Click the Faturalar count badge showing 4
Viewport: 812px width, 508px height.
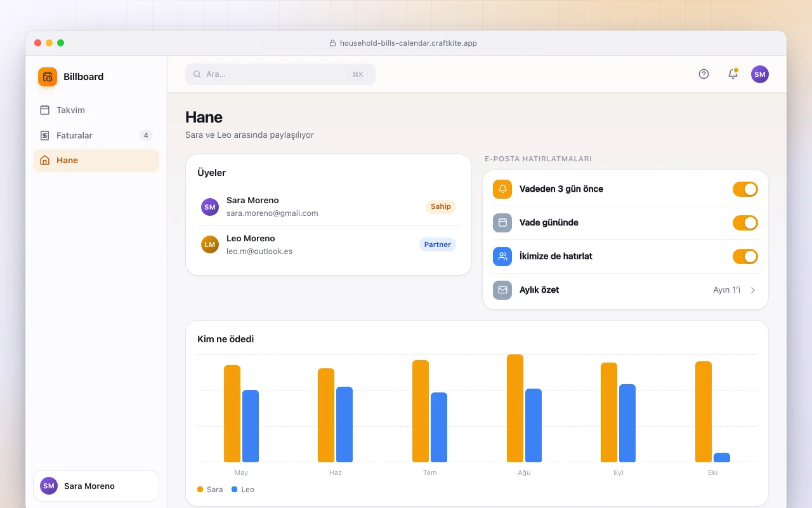[146, 135]
